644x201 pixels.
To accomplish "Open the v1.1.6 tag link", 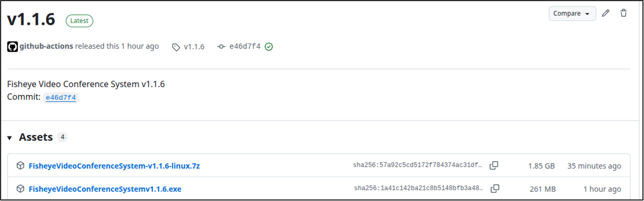I will click(194, 47).
